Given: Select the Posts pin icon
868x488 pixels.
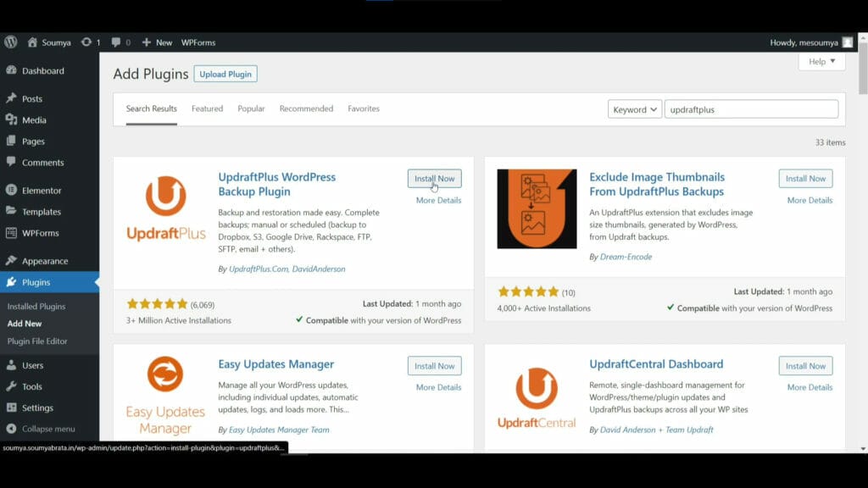Looking at the screenshot, I should [11, 98].
